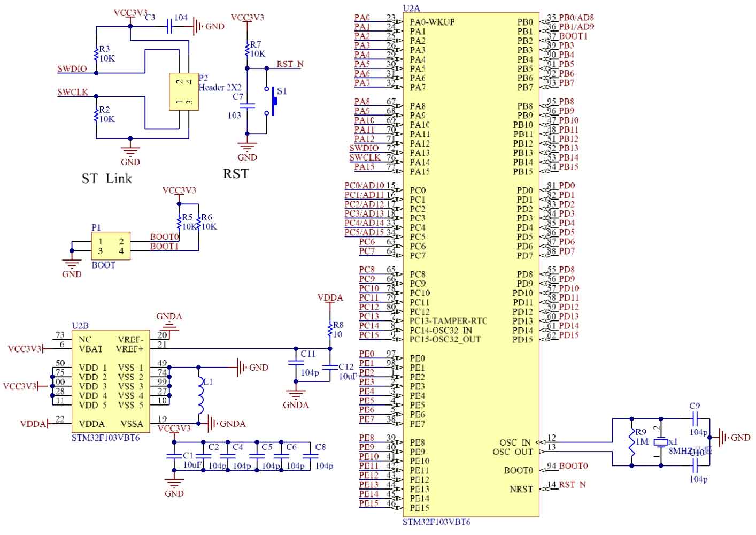The width and height of the screenshot is (756, 535).
Task: Click resistor R6 in the BOOT circuit
Action: 198,222
